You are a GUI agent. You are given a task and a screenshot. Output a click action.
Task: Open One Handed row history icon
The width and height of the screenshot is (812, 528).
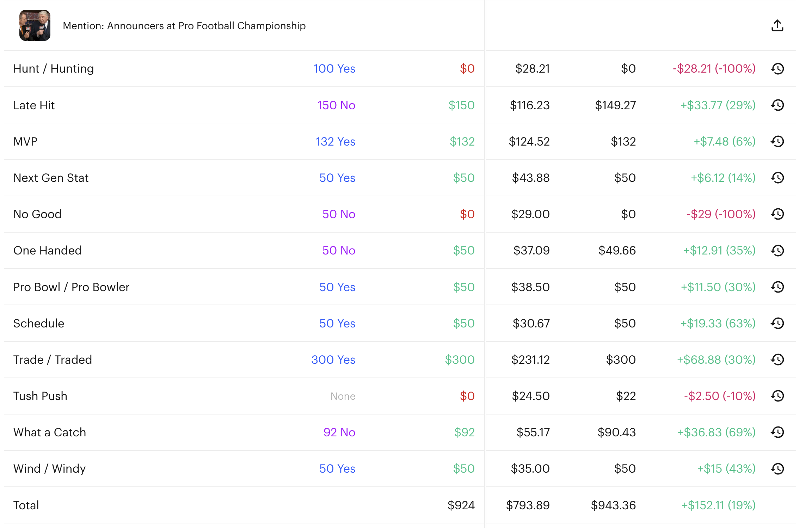[777, 251]
